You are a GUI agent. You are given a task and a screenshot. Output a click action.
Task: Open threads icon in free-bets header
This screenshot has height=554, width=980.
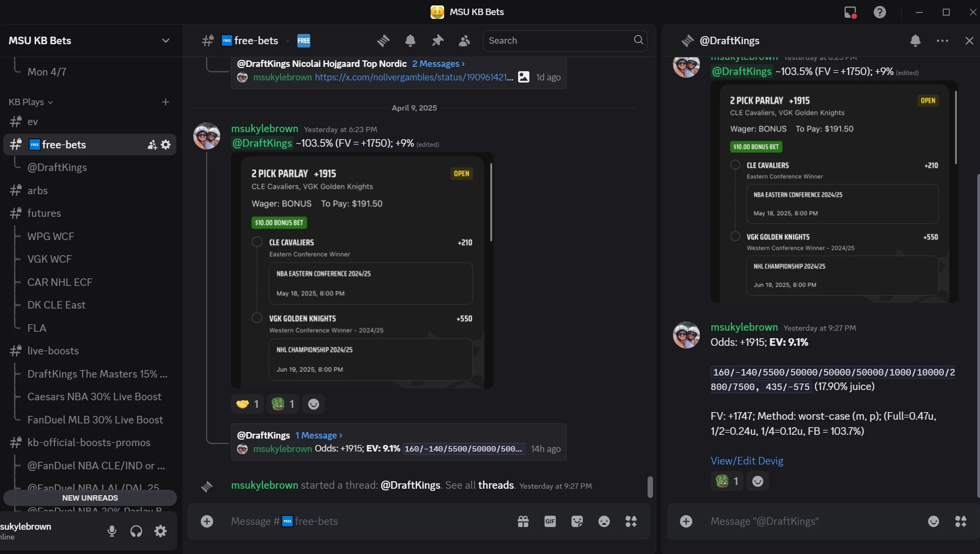(x=383, y=40)
